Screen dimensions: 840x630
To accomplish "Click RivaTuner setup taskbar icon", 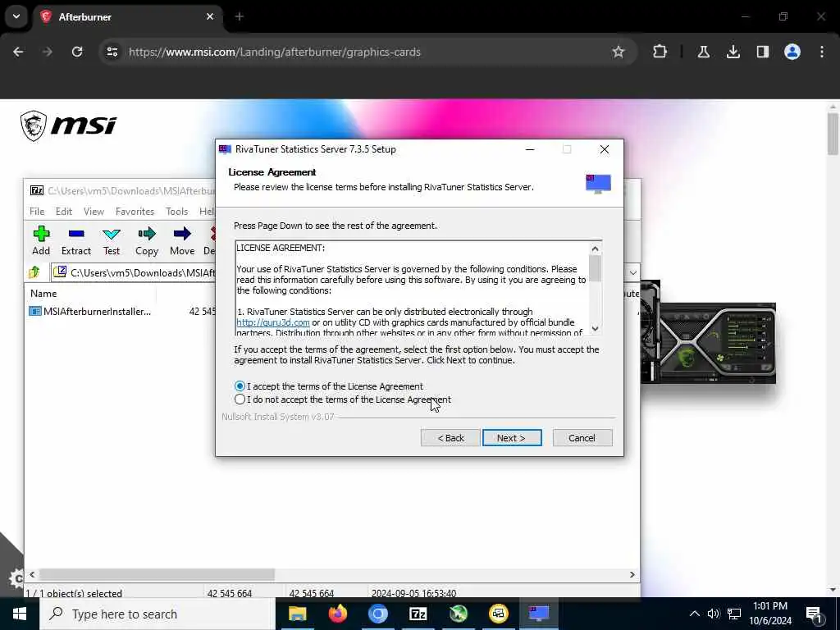I will 538,614.
